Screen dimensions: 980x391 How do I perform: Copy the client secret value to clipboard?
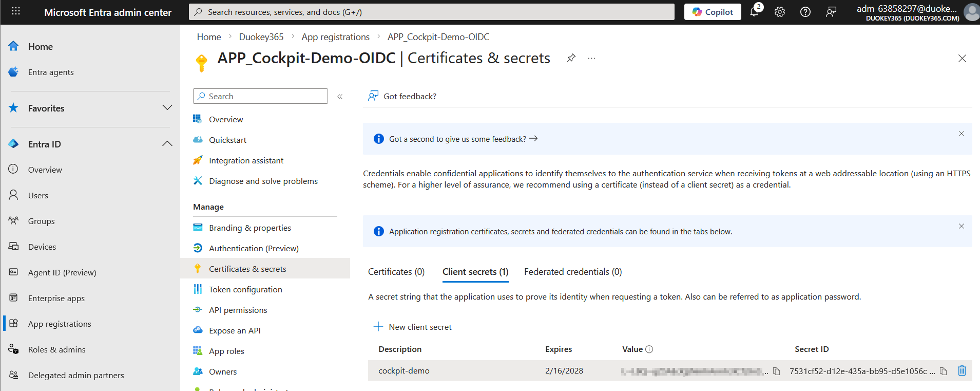[777, 371]
